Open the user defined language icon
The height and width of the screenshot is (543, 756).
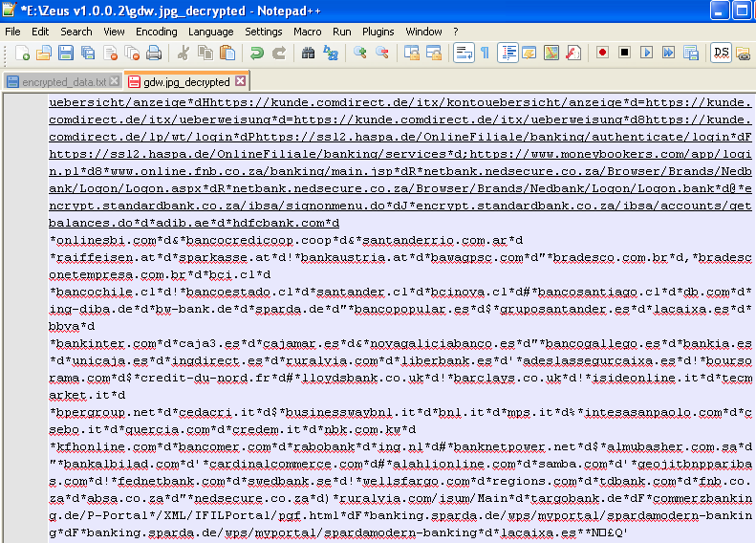pyautogui.click(x=529, y=53)
